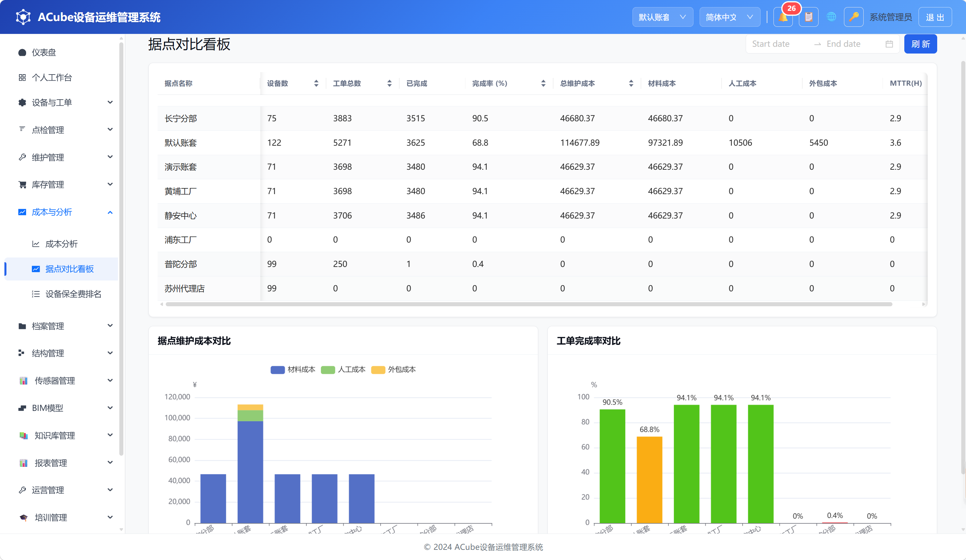Click the calendar icon in date range
Image resolution: width=966 pixels, height=560 pixels.
pos(889,44)
